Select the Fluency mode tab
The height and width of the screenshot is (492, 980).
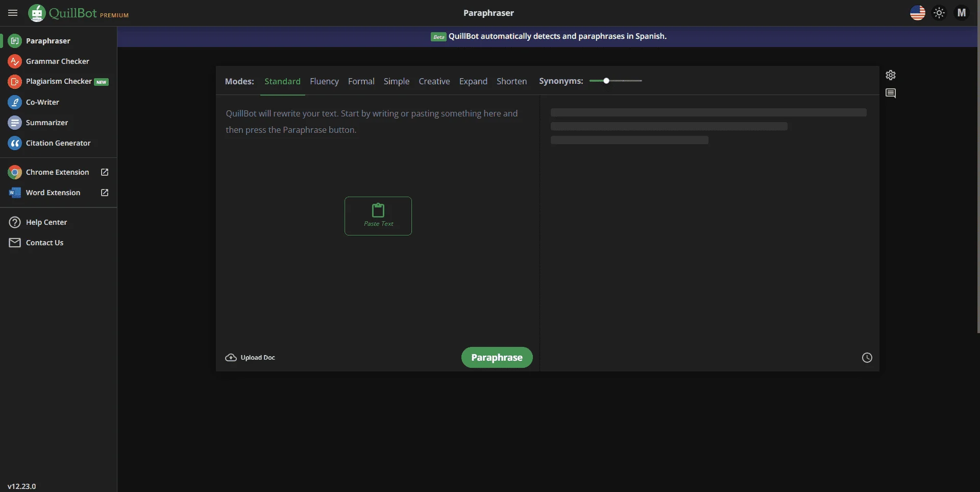click(x=324, y=81)
